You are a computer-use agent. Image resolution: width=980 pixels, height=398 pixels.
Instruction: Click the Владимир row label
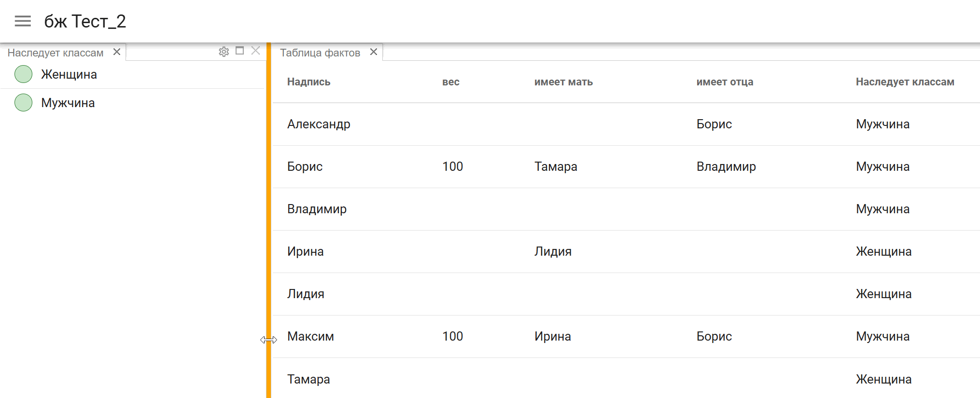317,209
